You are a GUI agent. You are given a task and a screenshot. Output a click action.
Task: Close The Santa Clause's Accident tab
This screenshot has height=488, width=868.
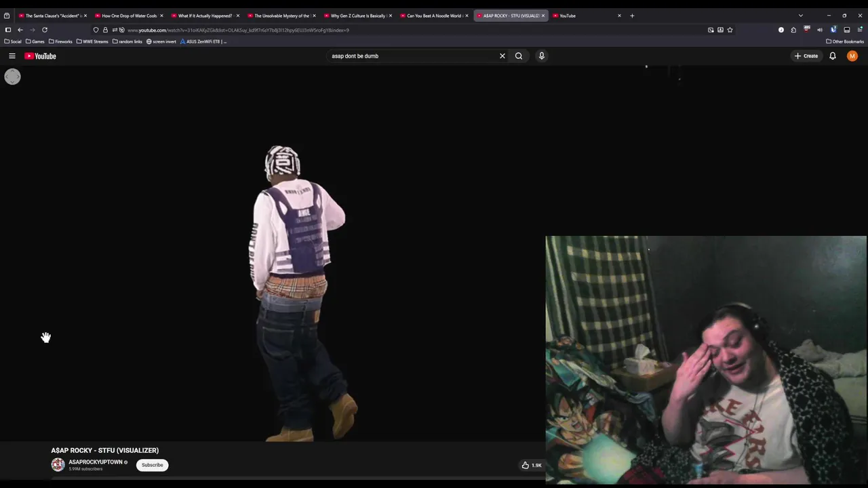[85, 16]
